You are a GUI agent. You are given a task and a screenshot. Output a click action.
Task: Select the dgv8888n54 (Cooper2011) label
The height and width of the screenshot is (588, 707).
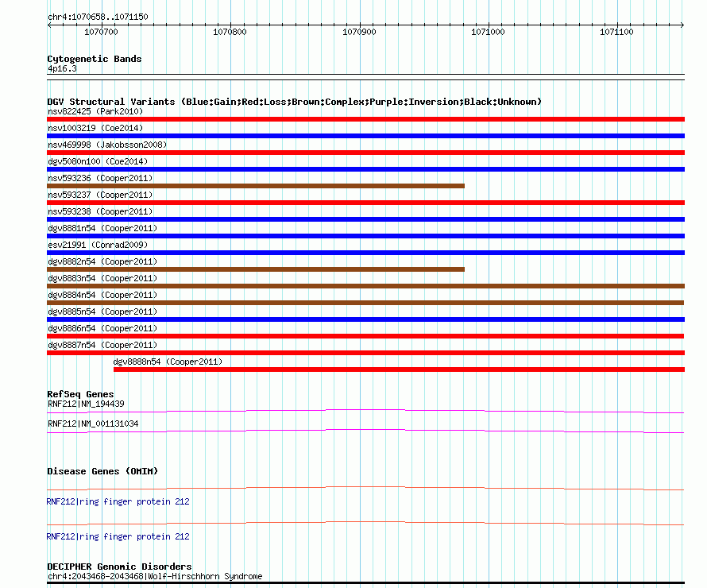[x=168, y=362]
